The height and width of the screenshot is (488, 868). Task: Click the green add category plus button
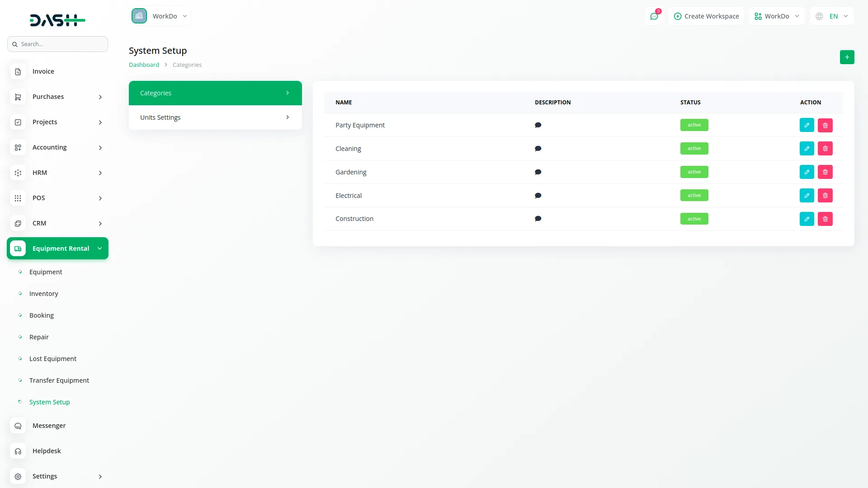[847, 57]
